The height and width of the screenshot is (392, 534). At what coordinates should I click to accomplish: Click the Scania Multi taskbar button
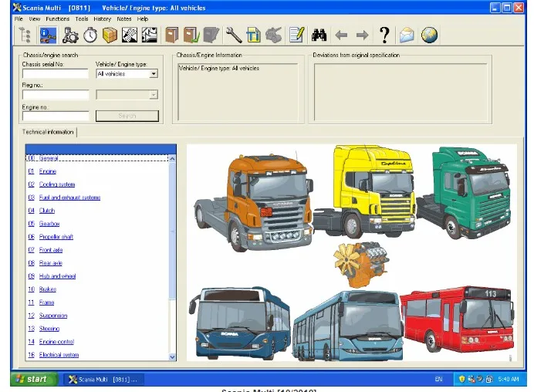[x=103, y=380]
